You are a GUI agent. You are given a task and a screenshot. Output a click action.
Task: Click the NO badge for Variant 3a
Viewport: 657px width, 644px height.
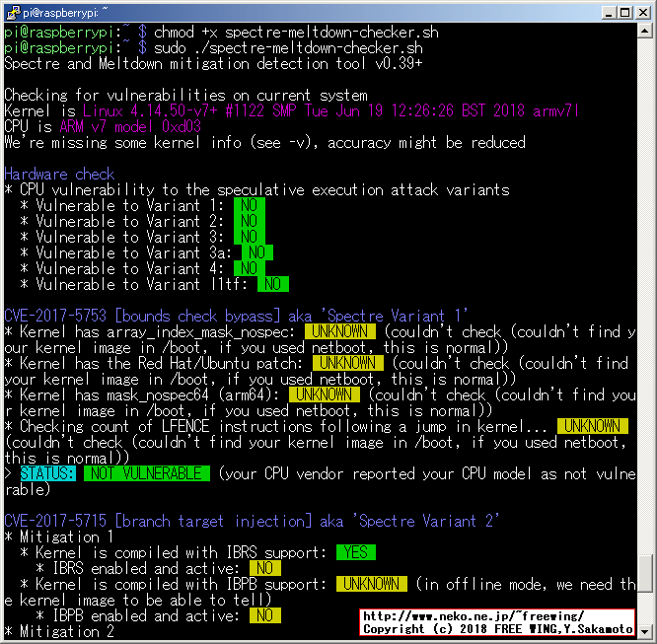click(x=256, y=252)
